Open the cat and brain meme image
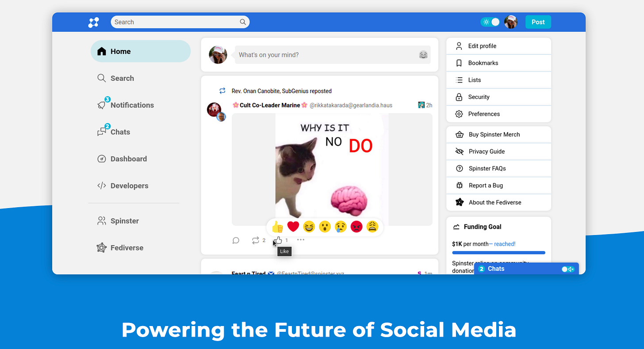Image resolution: width=644 pixels, height=349 pixels. click(x=332, y=169)
